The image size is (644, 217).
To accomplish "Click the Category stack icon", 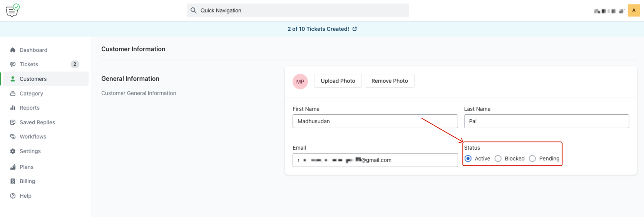I will pos(13,93).
